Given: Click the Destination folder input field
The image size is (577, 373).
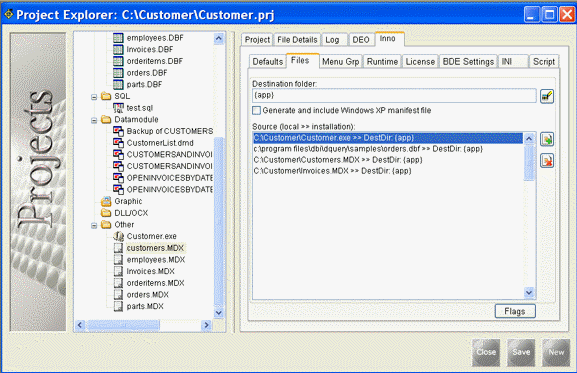Looking at the screenshot, I should point(394,95).
